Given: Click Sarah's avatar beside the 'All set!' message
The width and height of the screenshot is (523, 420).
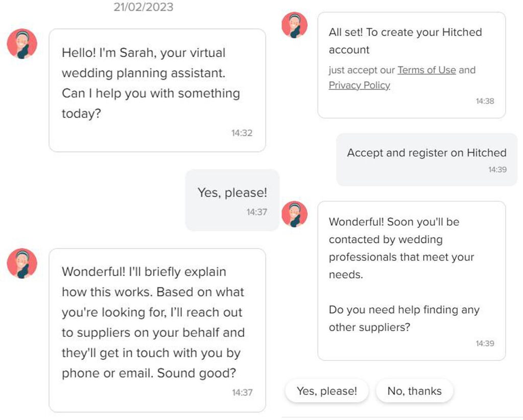Looking at the screenshot, I should 295,25.
